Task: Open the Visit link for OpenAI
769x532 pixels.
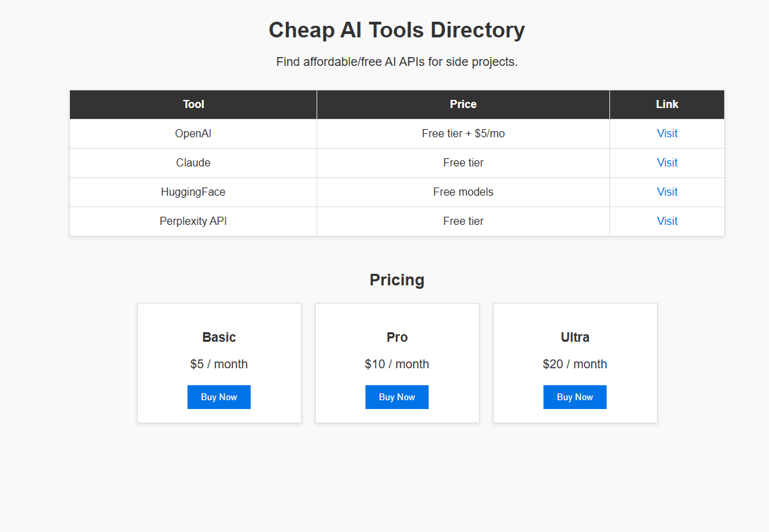Action: coord(667,133)
